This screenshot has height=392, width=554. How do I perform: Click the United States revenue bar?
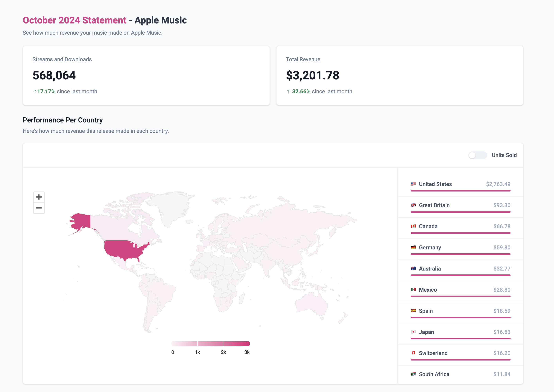(x=460, y=191)
